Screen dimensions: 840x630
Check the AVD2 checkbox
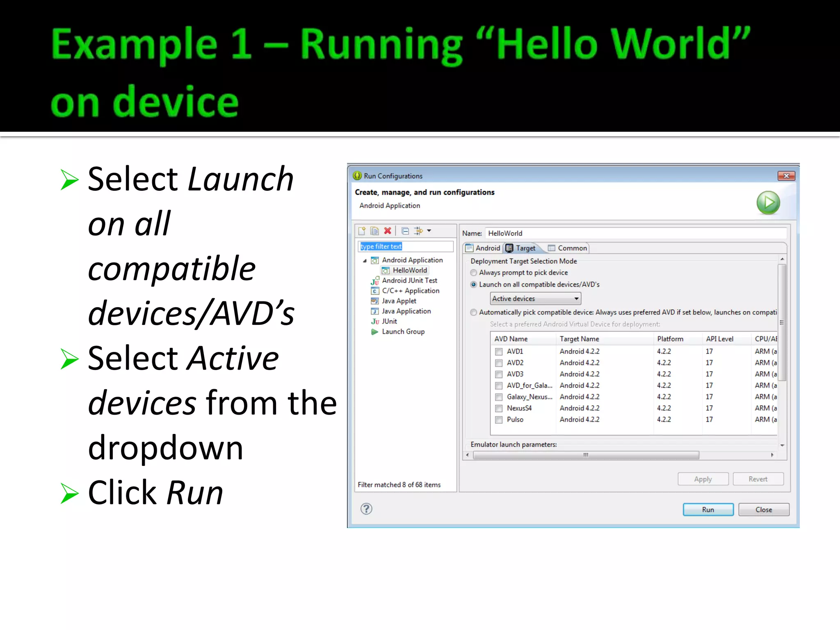[x=499, y=363]
